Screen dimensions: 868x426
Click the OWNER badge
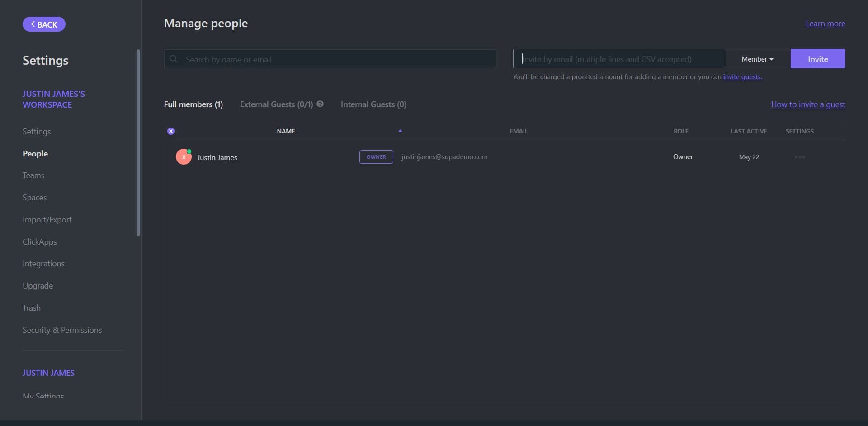(x=376, y=157)
